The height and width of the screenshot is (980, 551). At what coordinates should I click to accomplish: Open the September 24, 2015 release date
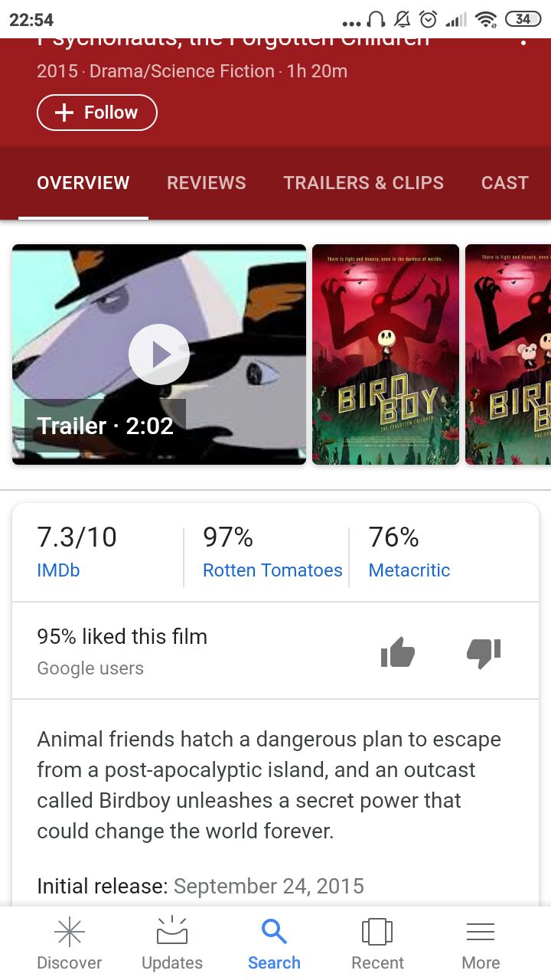coord(269,887)
